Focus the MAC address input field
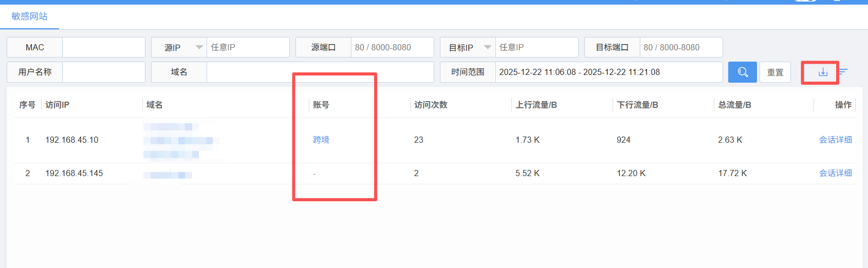The height and width of the screenshot is (268, 868). [x=103, y=47]
